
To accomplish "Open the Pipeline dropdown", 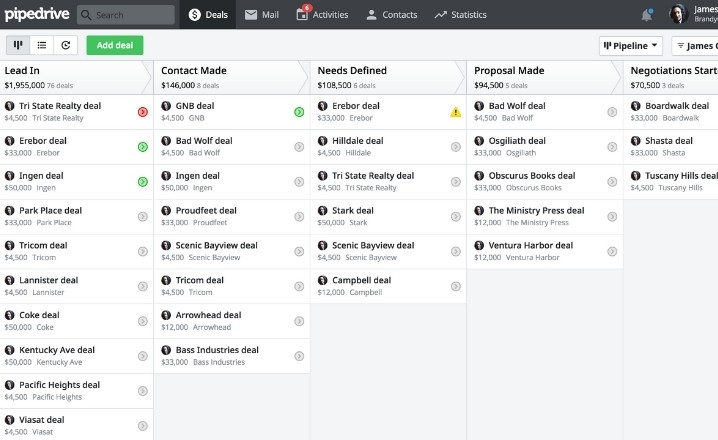I will pyautogui.click(x=631, y=46).
